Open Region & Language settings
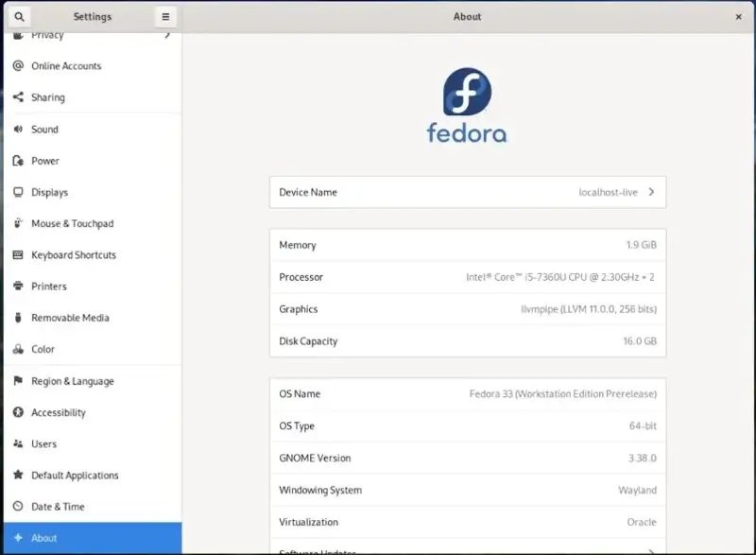The image size is (756, 555). (x=93, y=380)
